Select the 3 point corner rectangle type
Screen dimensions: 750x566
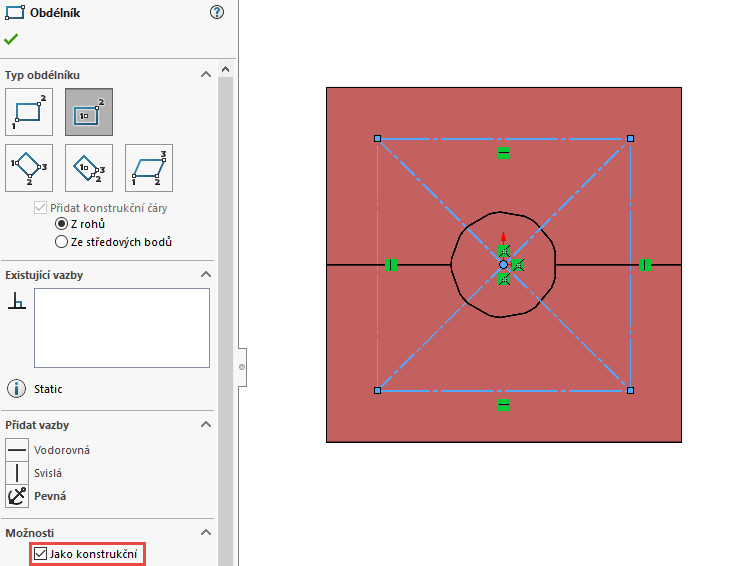[29, 168]
